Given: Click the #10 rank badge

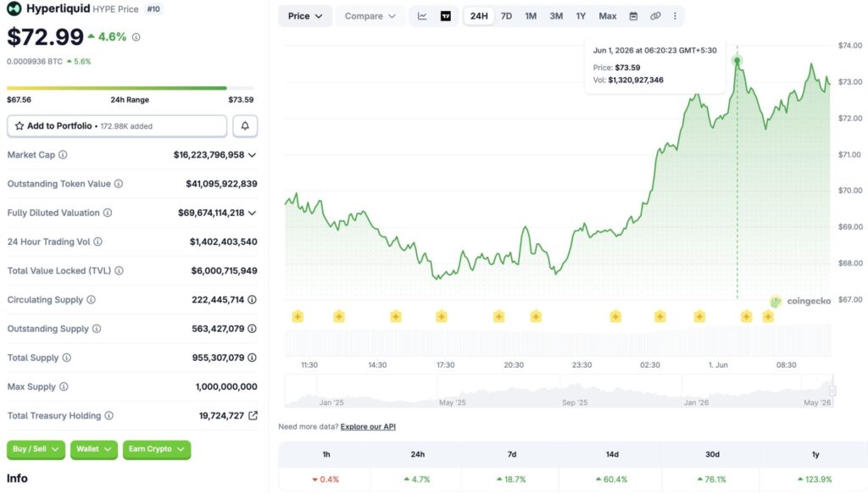Looking at the screenshot, I should coord(153,8).
